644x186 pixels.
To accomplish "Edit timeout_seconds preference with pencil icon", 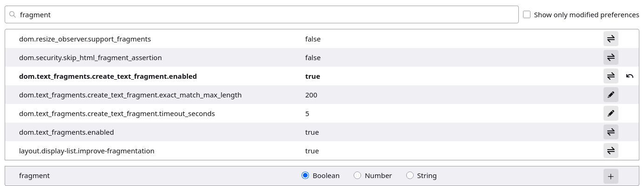I will 610,113.
